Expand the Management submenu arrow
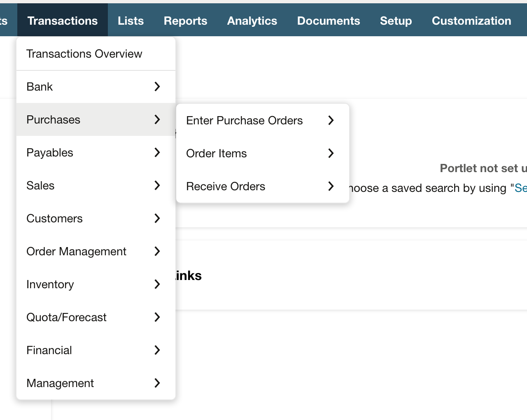 [157, 383]
